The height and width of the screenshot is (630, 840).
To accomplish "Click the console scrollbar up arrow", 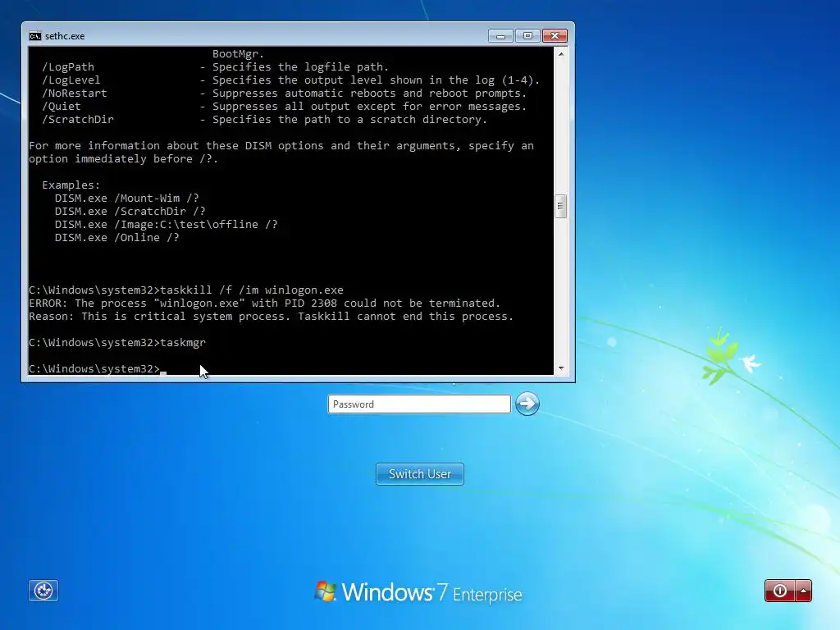I will tap(561, 54).
